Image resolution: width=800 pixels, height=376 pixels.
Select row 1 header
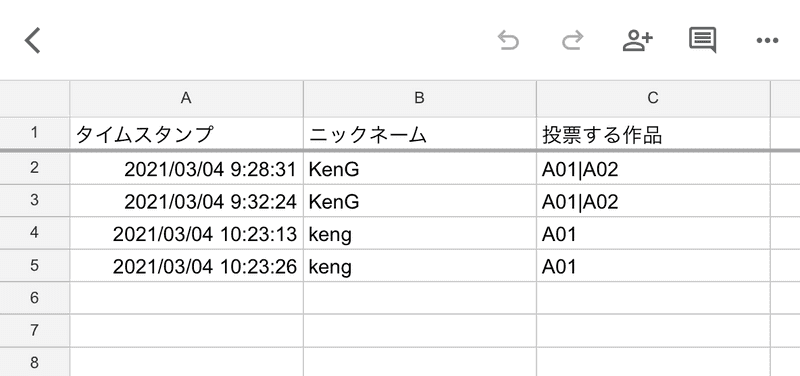click(x=34, y=134)
